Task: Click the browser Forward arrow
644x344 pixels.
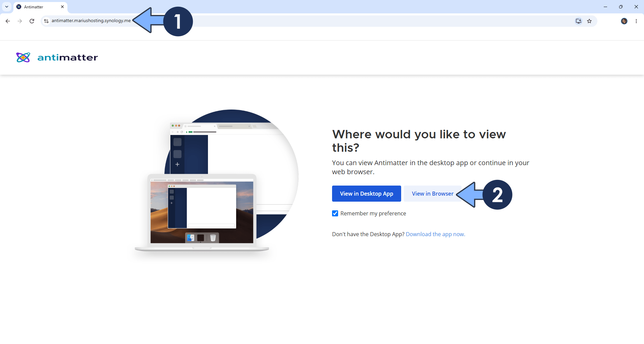Action: (x=20, y=21)
